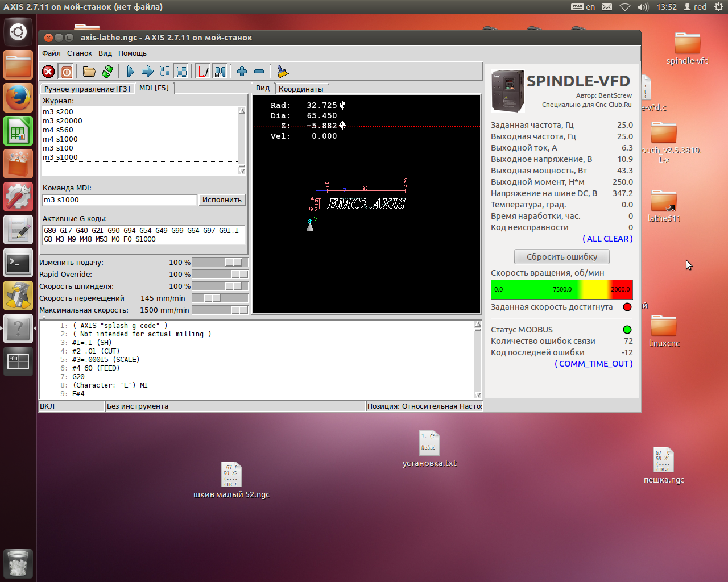Switch to Ручное управление [F3] tab
This screenshot has height=582, width=728.
click(x=87, y=89)
